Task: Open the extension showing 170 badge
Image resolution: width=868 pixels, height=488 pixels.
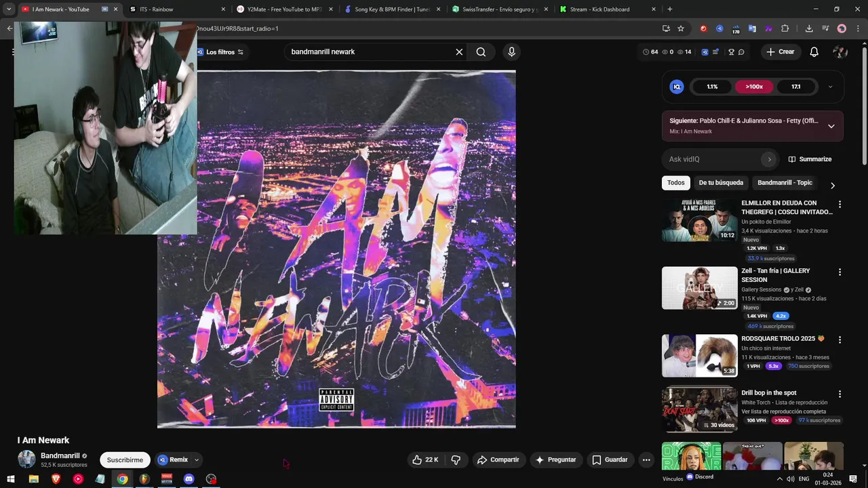Action: tap(736, 29)
